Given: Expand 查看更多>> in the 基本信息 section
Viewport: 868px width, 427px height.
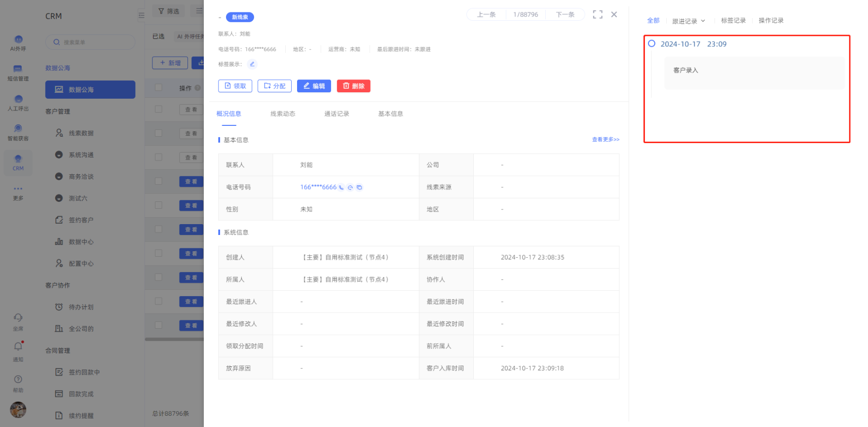Looking at the screenshot, I should click(605, 140).
